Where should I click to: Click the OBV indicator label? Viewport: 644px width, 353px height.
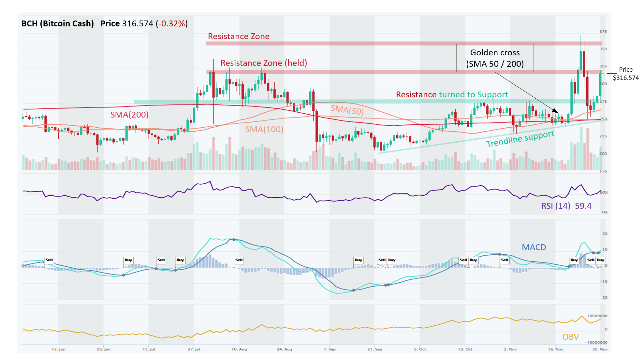point(570,337)
